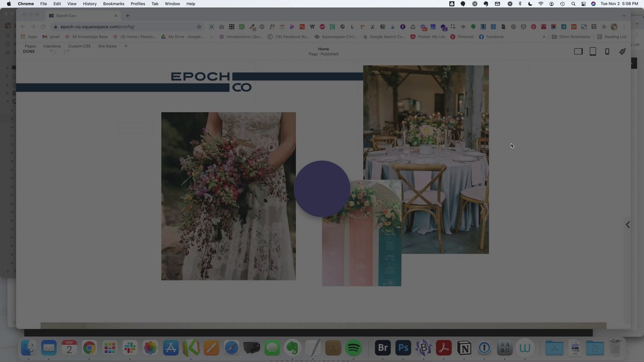Open Safari from the dock
The height and width of the screenshot is (362, 644).
231,348
